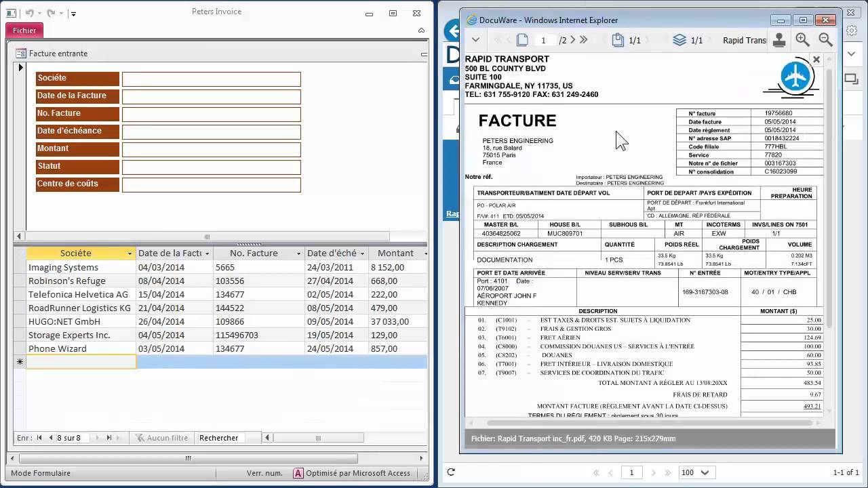This screenshot has height=488, width=868.
Task: Click the empty new record Société cell
Action: click(x=81, y=362)
